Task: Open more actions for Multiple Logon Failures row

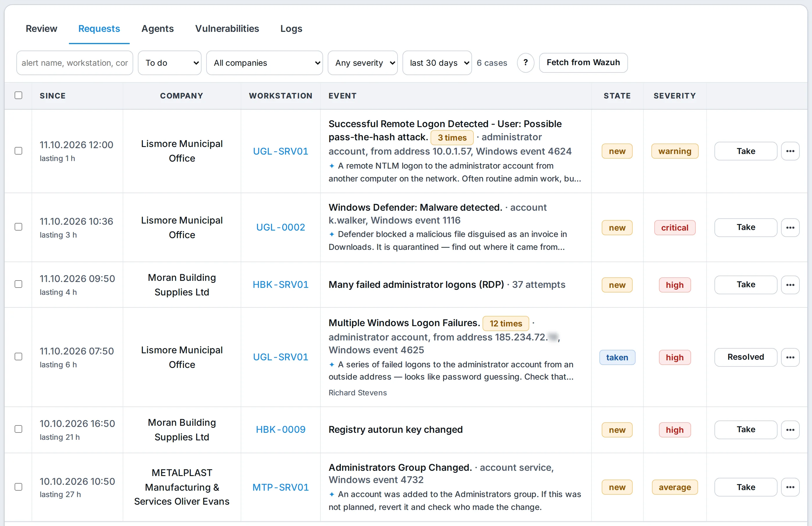Action: (x=790, y=357)
